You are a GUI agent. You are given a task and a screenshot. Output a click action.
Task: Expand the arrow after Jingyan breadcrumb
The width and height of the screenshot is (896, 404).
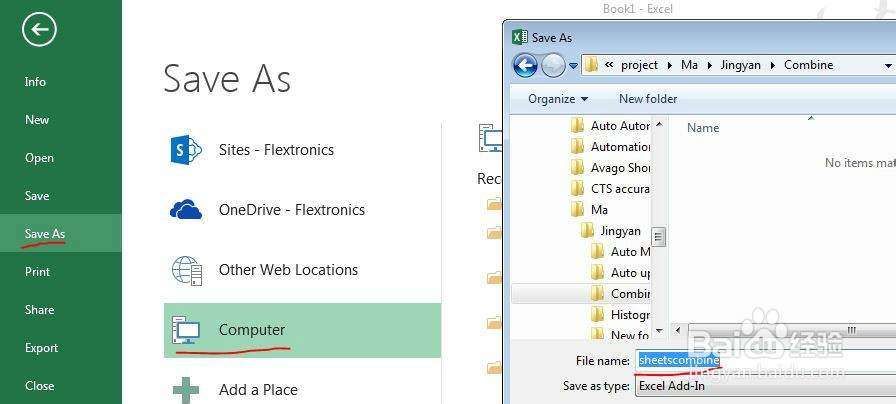click(x=773, y=66)
